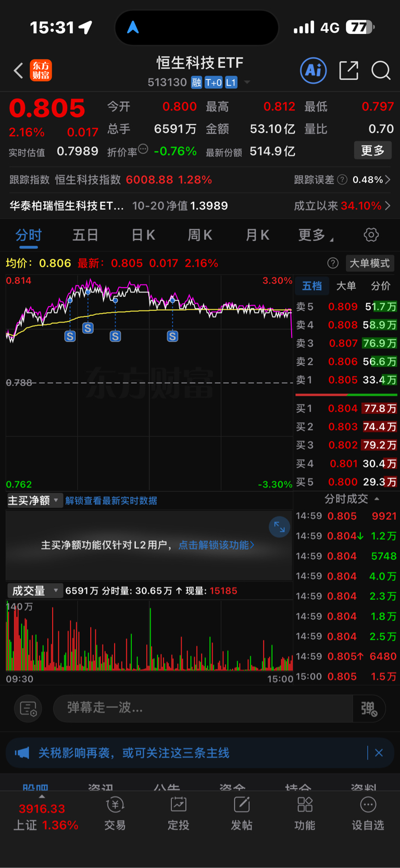Tap the info icon next to 折价率

click(x=143, y=149)
